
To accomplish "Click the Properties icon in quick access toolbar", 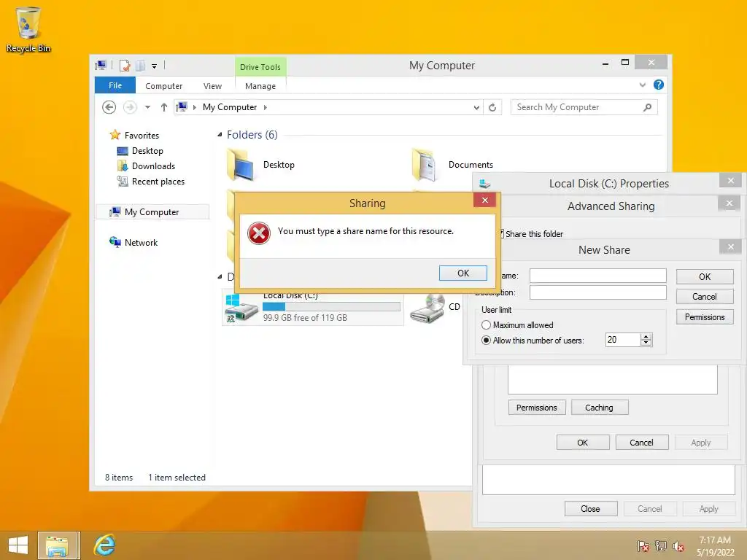I will tap(124, 66).
